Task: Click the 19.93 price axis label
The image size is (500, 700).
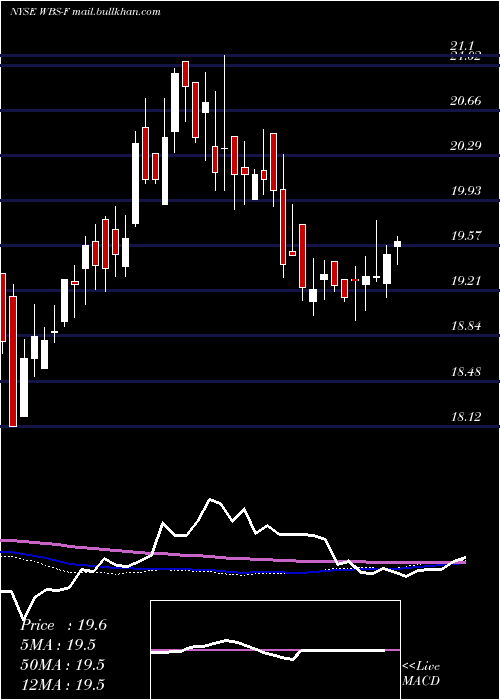Action: [x=466, y=191]
